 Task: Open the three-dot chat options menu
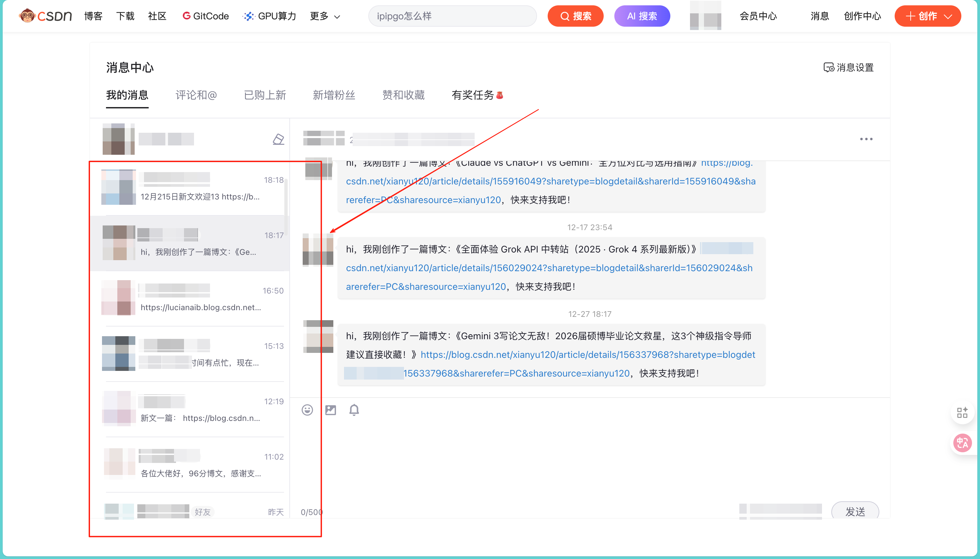point(866,139)
